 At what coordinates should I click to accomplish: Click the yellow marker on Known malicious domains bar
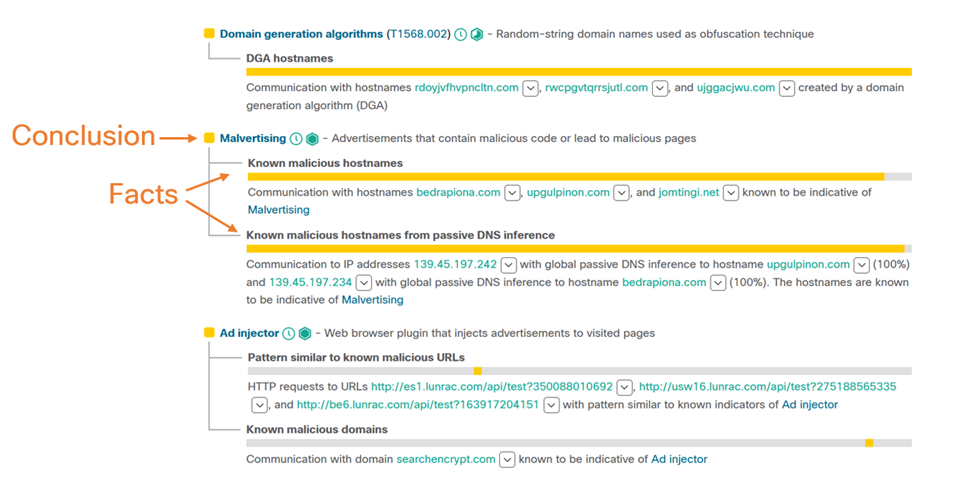(869, 443)
